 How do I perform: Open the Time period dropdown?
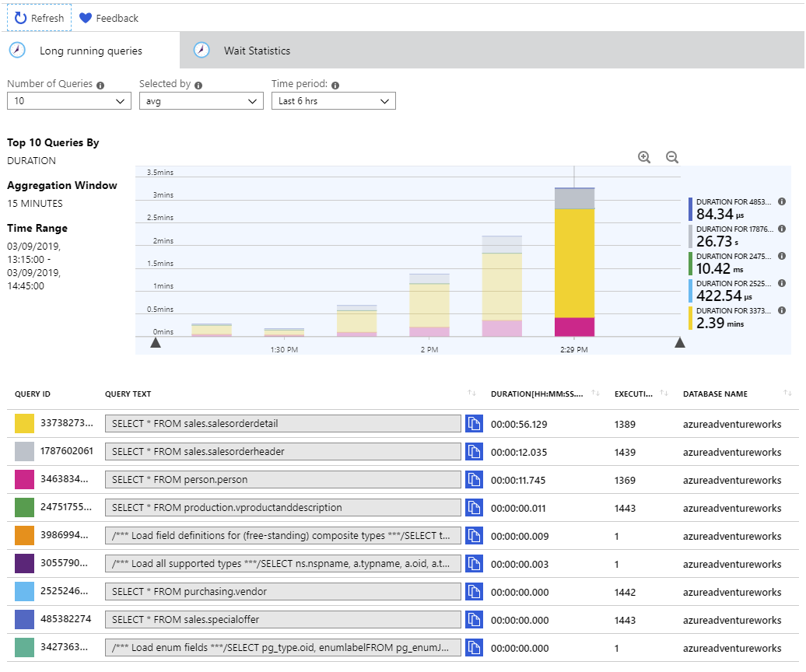pos(333,100)
